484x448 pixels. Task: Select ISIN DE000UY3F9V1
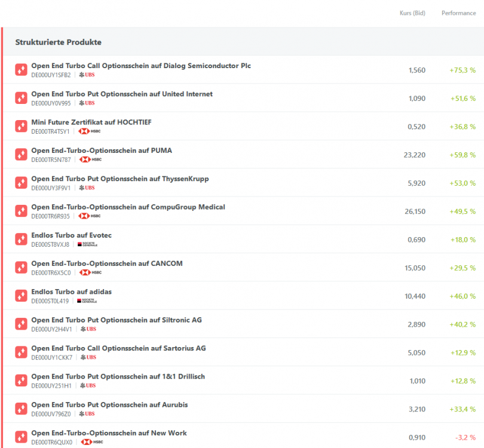(x=51, y=188)
